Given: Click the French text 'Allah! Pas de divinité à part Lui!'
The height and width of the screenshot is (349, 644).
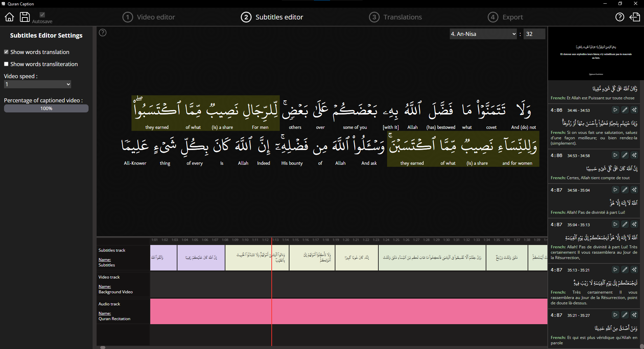Looking at the screenshot, I should coord(596,212).
